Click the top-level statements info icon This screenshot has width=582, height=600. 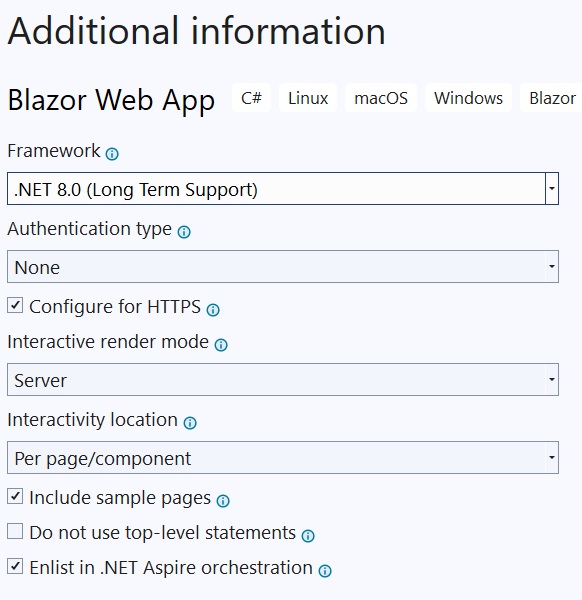tap(308, 536)
